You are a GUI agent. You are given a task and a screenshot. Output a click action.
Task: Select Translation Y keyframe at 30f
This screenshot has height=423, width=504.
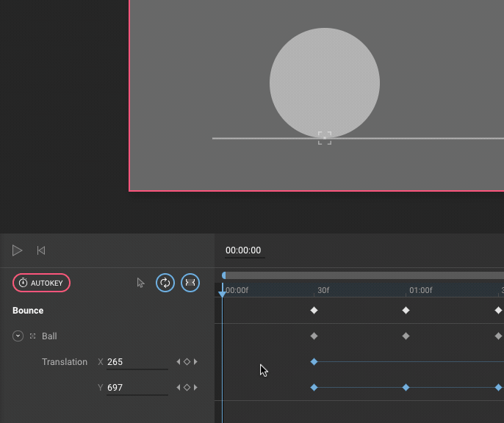pyautogui.click(x=314, y=388)
